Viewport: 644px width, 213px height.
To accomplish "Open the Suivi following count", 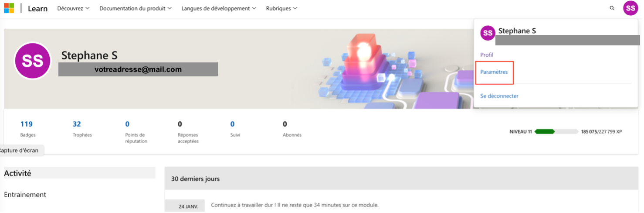I will (233, 124).
